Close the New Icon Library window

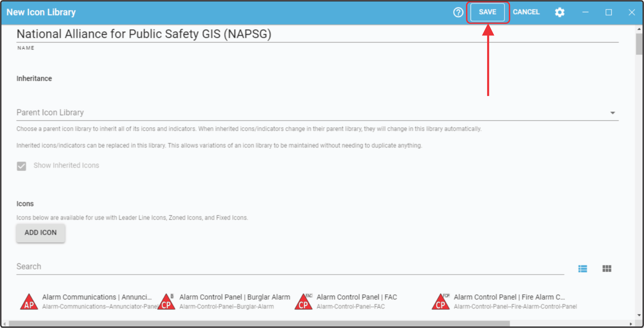[632, 12]
